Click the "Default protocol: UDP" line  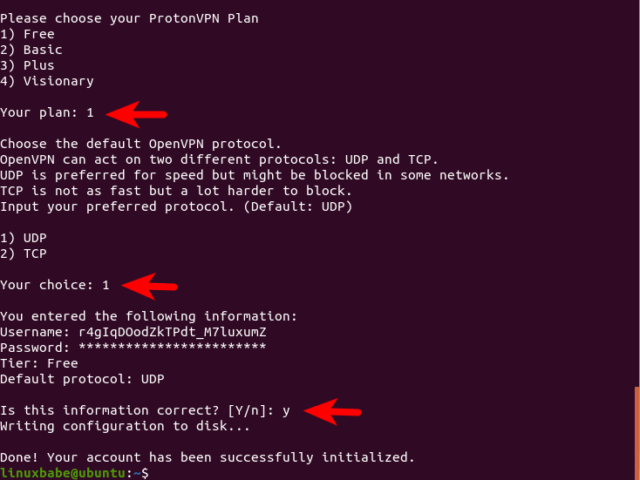click(82, 379)
